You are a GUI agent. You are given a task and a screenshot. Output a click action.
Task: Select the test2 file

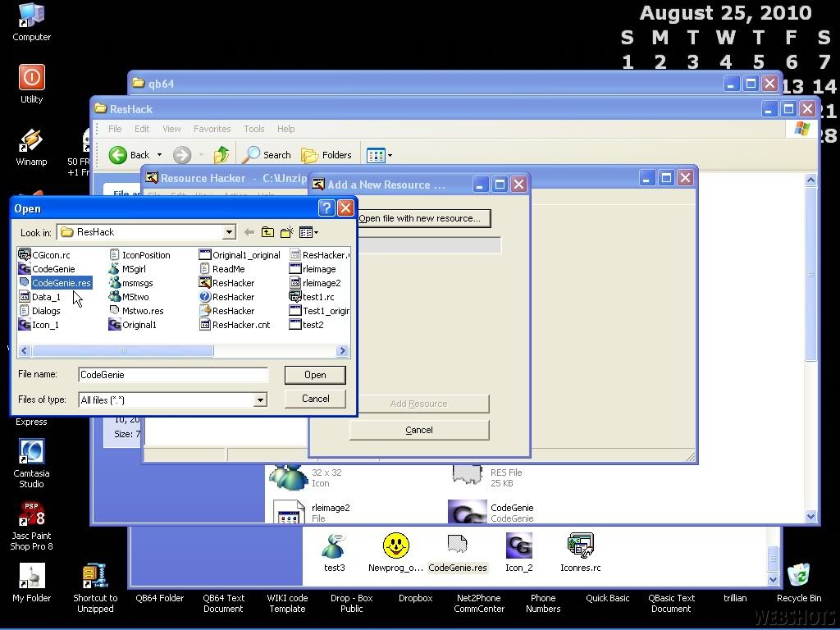(x=307, y=325)
